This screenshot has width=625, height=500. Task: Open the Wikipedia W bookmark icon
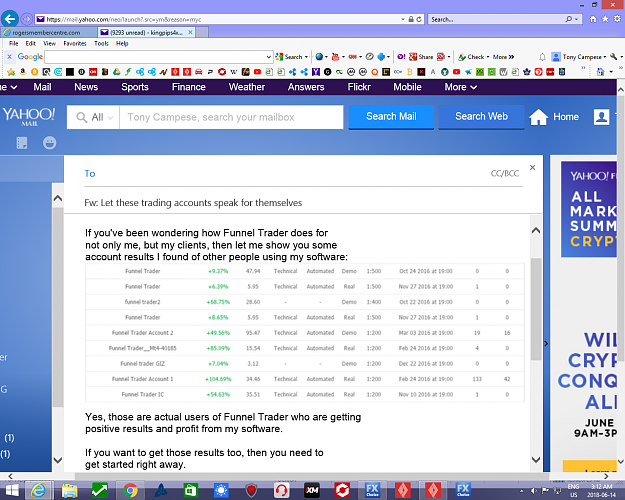[x=234, y=72]
